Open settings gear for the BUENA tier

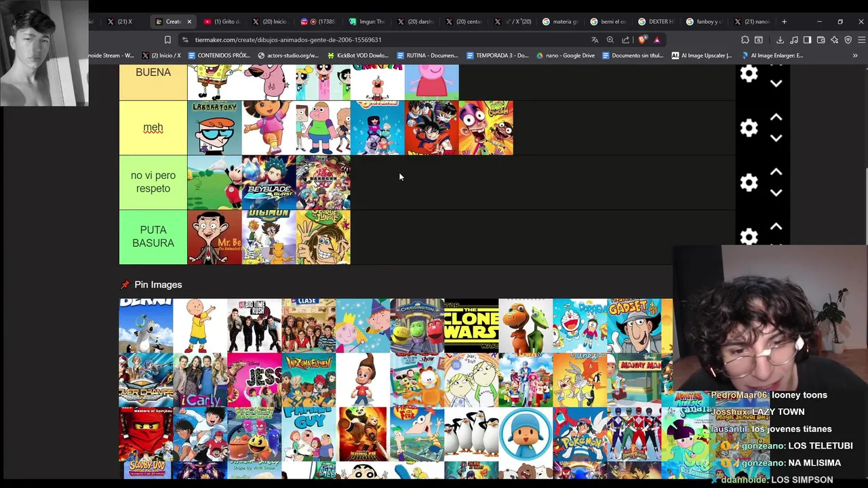coord(749,73)
